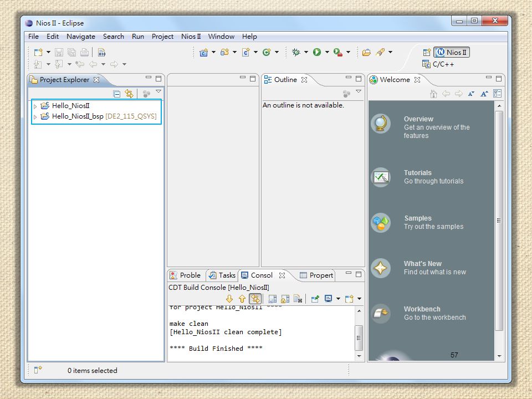Open the Debug button dropdown arrow
The image size is (532, 399).
click(x=306, y=52)
